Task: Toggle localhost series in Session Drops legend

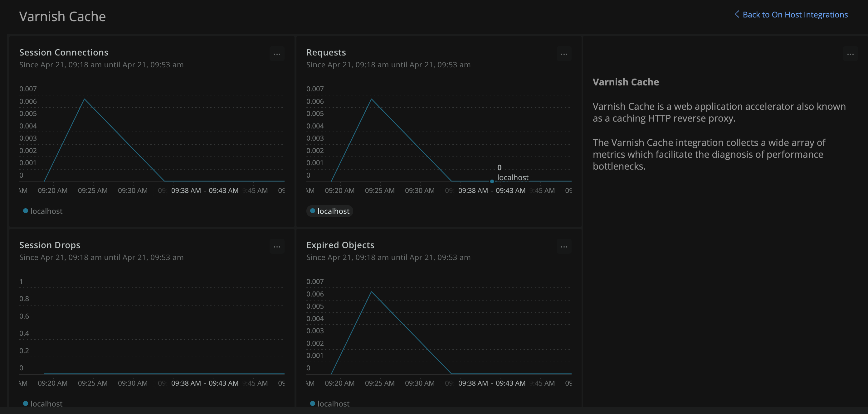Action: pos(46,404)
